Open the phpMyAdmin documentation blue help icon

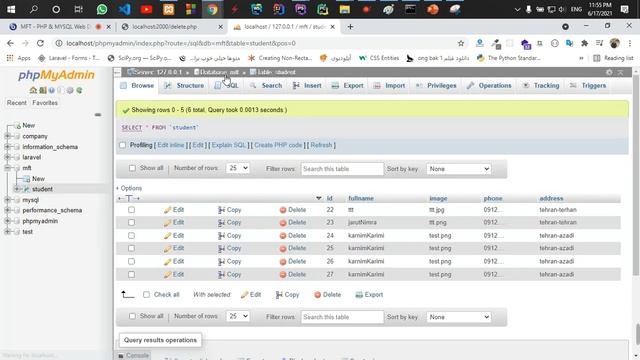52,90
